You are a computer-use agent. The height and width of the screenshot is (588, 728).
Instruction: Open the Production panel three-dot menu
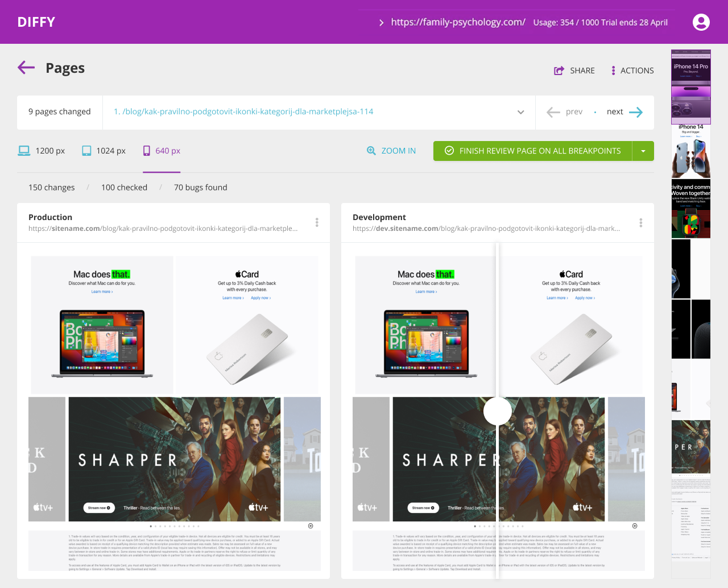pyautogui.click(x=317, y=222)
